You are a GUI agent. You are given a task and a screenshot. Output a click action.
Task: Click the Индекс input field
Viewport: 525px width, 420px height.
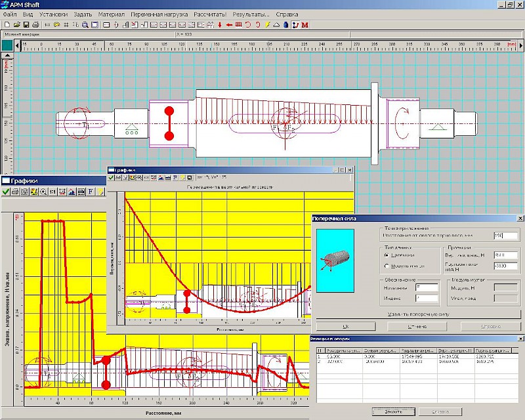(427, 298)
